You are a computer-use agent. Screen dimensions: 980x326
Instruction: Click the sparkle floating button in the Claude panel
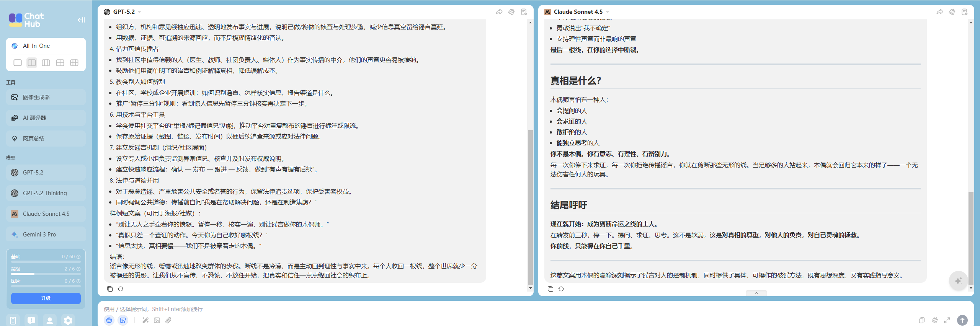coord(959,281)
